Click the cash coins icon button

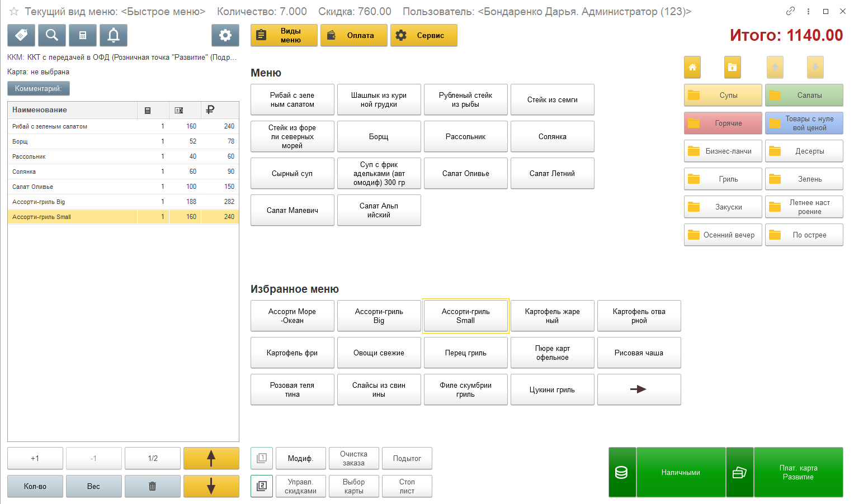622,472
